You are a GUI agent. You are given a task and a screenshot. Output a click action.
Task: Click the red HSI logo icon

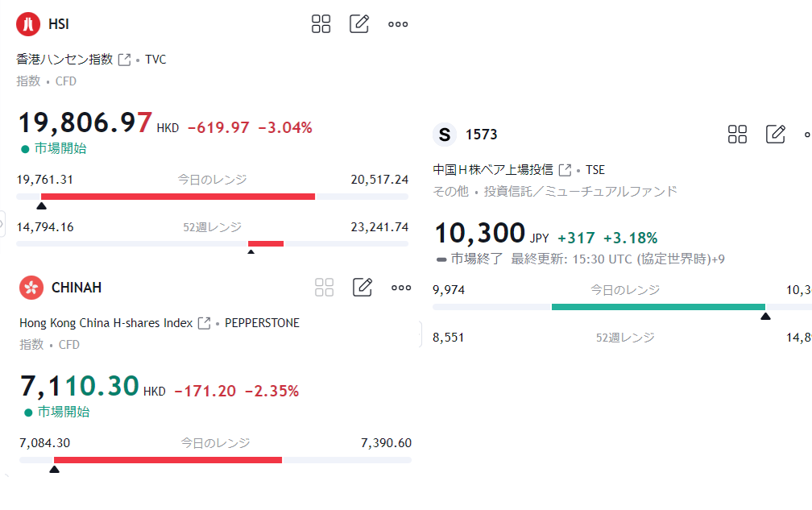28,24
